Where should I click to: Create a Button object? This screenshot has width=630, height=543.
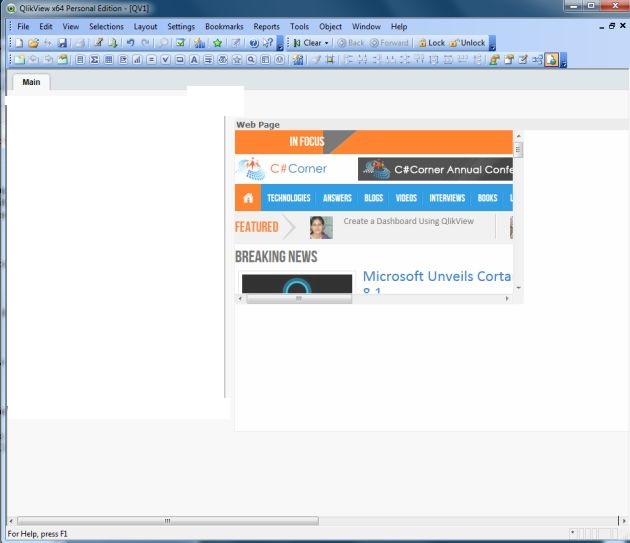180,59
